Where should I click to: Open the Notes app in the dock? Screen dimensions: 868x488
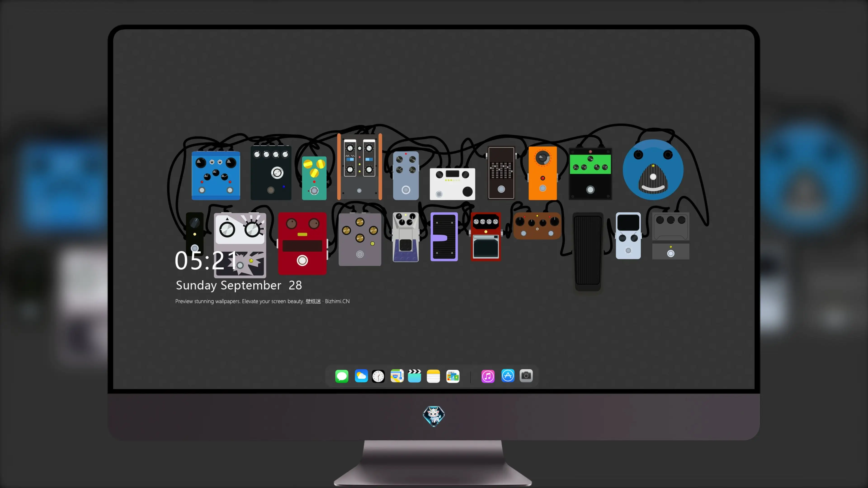coord(433,376)
